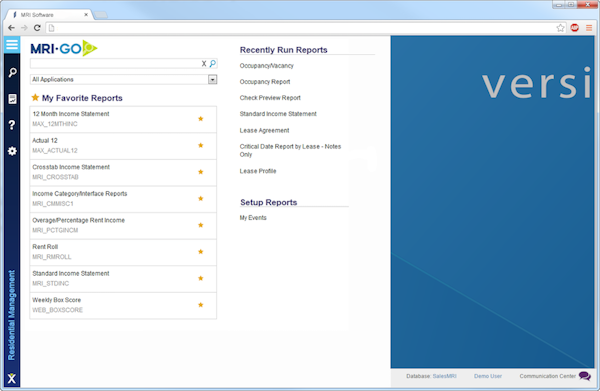Open the Lease Profile report
The height and width of the screenshot is (391, 600).
[258, 171]
